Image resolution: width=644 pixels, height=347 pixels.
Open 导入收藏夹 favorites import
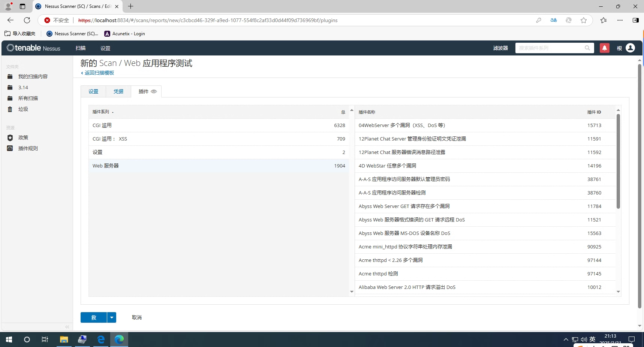click(20, 34)
